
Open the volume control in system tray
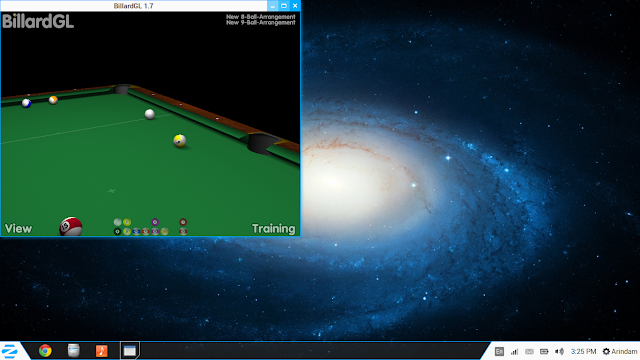click(560, 351)
